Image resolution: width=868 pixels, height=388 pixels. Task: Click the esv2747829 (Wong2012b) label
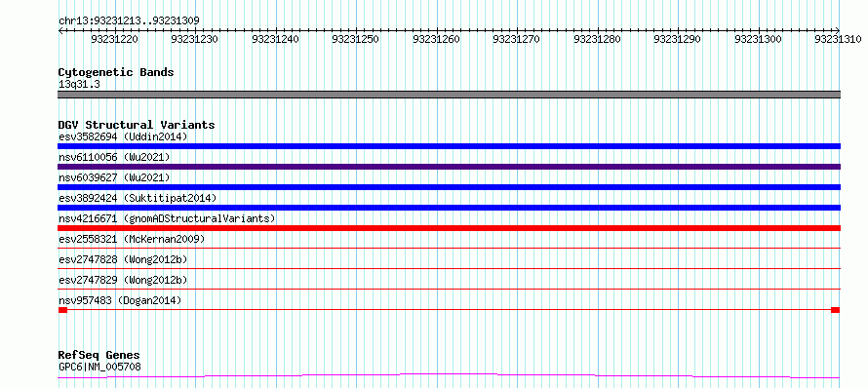pyautogui.click(x=123, y=280)
